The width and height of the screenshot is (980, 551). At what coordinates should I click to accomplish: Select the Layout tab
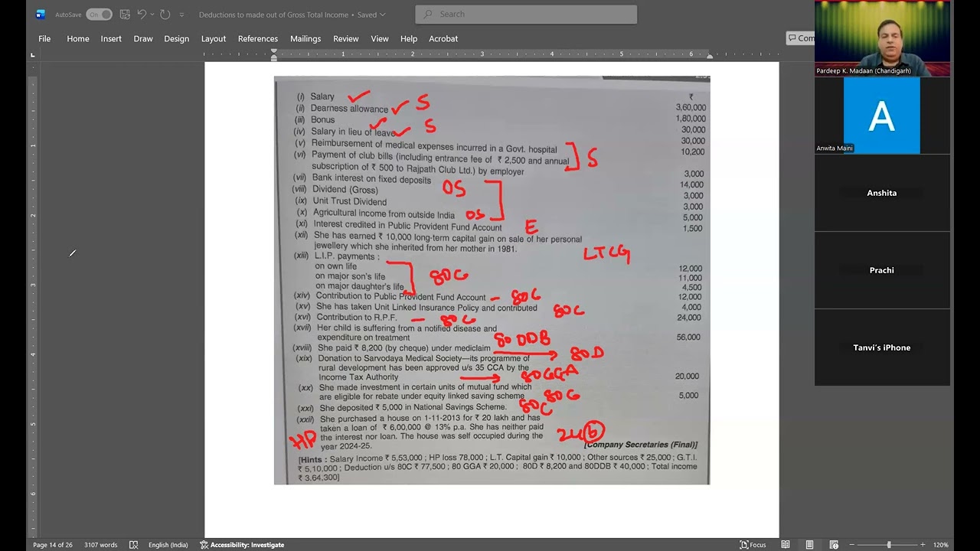[x=214, y=38]
